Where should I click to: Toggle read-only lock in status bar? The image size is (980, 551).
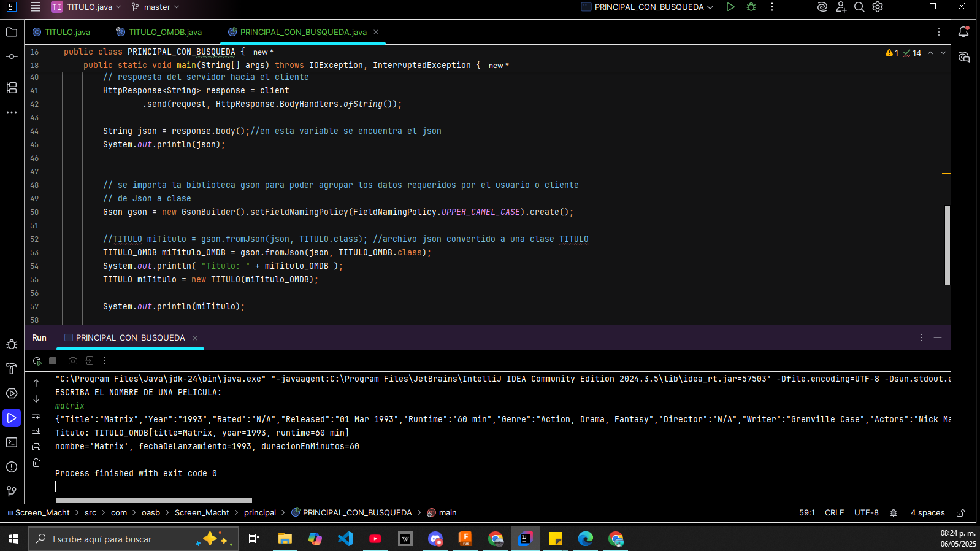(961, 513)
